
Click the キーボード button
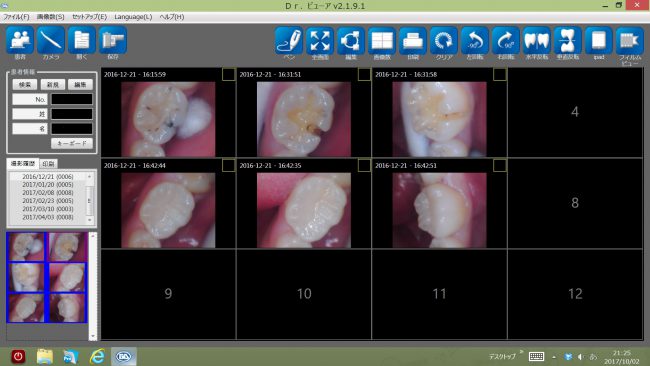72,143
